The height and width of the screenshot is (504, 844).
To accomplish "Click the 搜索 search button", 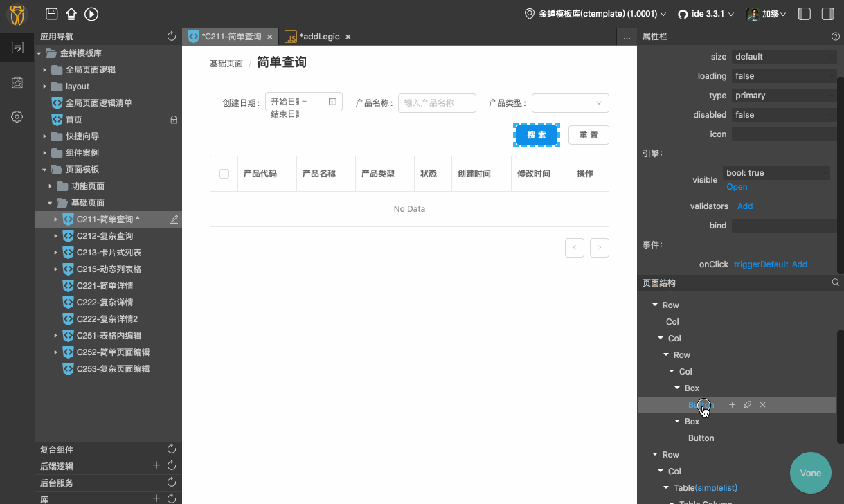I will coord(537,135).
